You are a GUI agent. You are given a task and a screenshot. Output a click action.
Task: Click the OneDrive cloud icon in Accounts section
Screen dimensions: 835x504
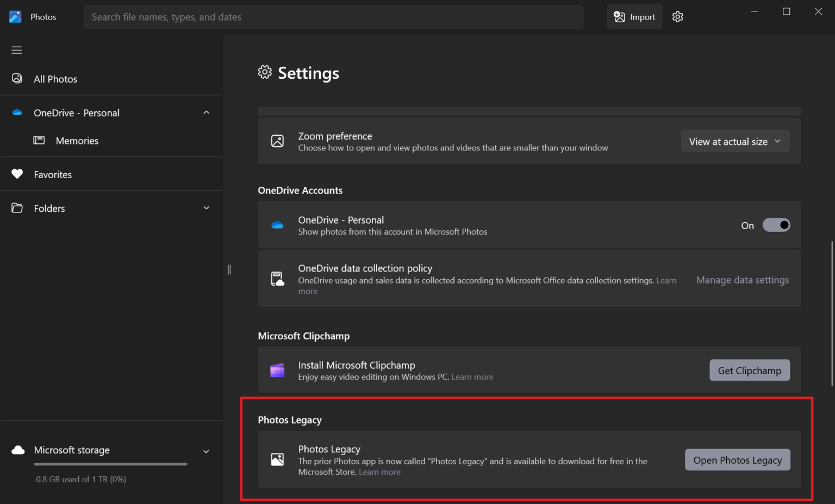[277, 225]
